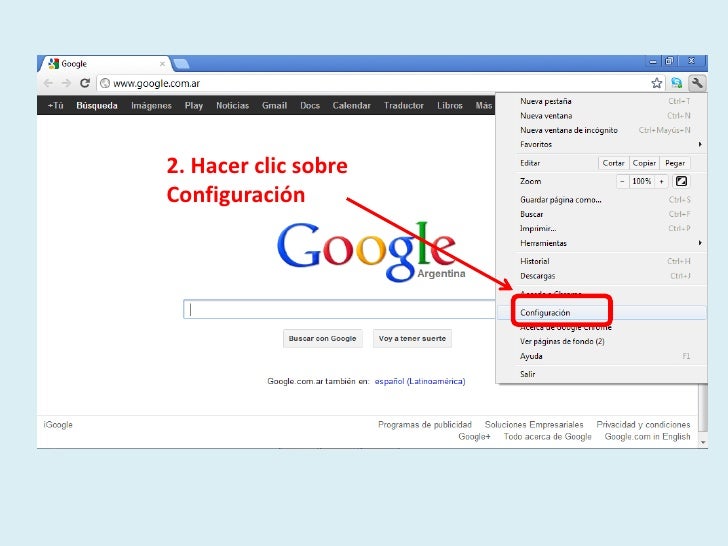Open a new tab with tab button
The height and width of the screenshot is (546, 728).
click(181, 64)
